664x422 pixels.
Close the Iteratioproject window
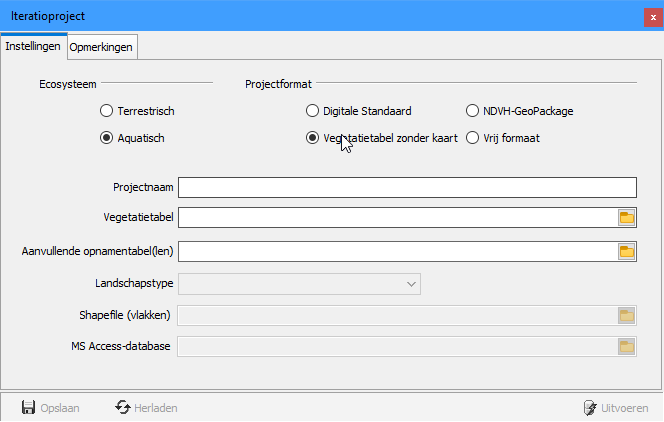tap(653, 18)
